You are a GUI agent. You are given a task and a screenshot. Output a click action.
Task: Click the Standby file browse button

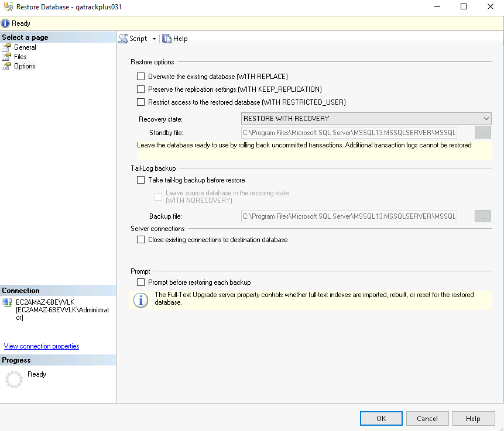coord(483,133)
